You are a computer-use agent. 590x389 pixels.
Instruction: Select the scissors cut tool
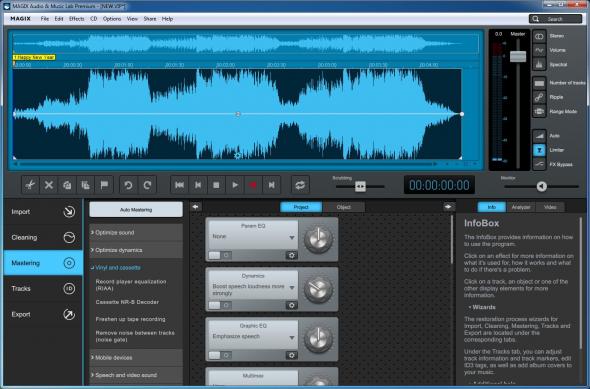(x=30, y=185)
